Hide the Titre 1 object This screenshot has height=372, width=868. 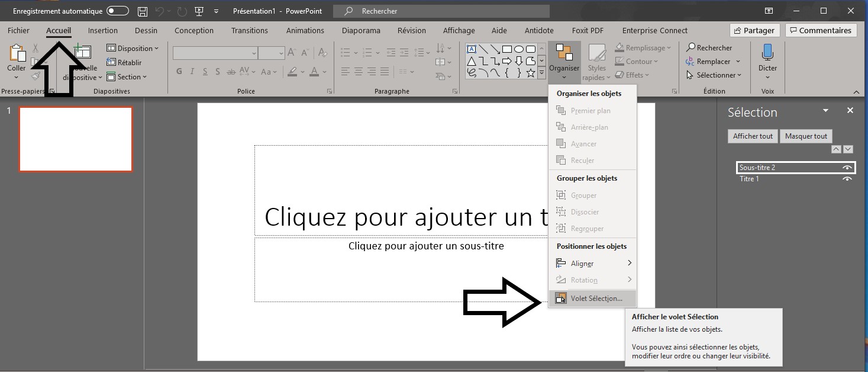click(x=847, y=178)
